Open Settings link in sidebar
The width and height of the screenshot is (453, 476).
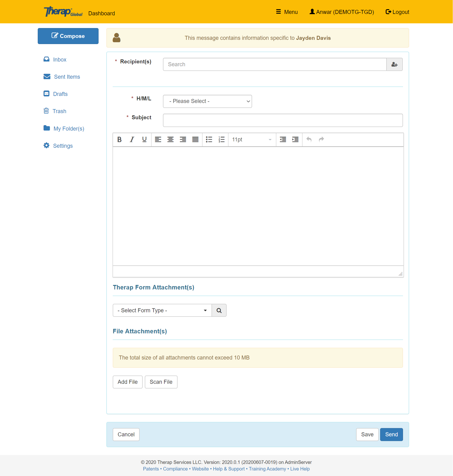coord(63,146)
